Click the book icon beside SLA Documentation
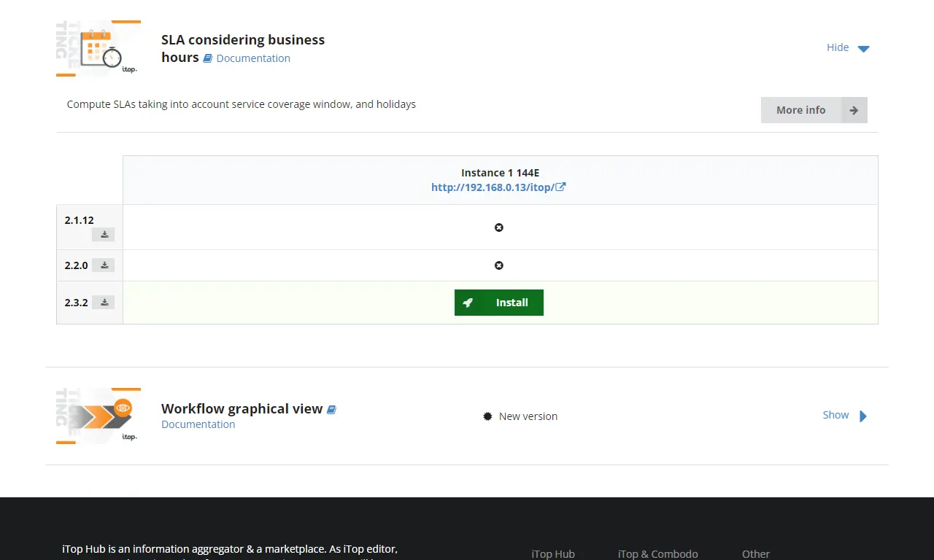 point(208,58)
